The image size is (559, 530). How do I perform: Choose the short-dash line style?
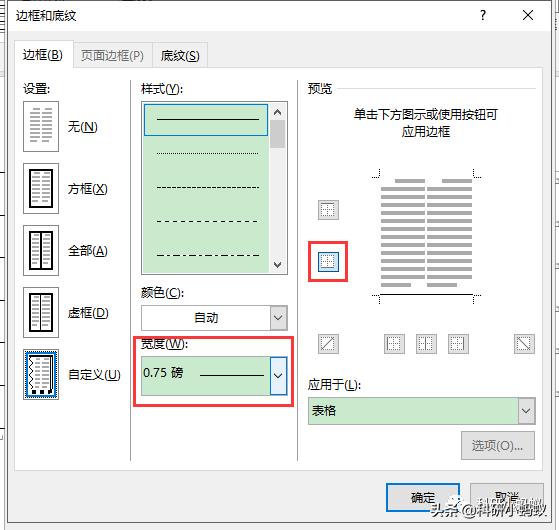(x=206, y=187)
